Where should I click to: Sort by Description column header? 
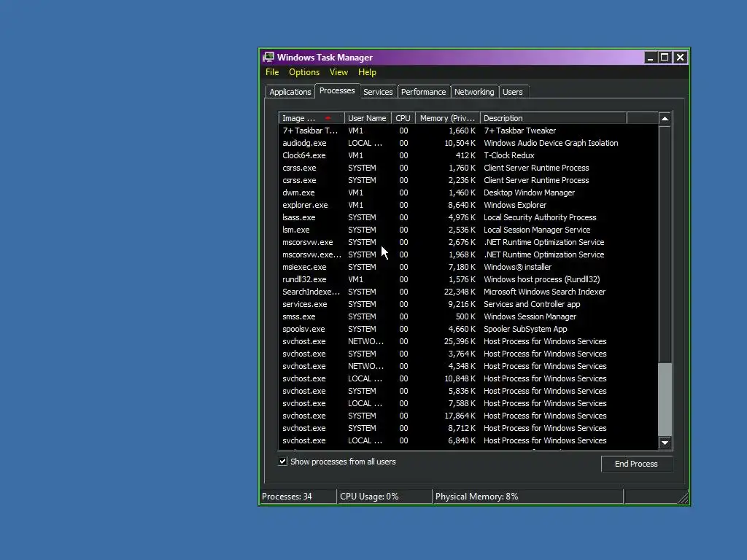[x=553, y=118]
